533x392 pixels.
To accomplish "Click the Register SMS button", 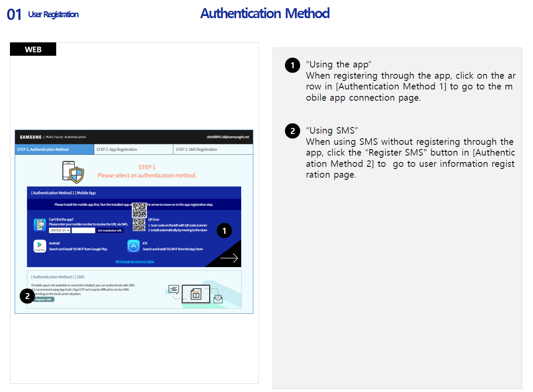I will (x=44, y=299).
